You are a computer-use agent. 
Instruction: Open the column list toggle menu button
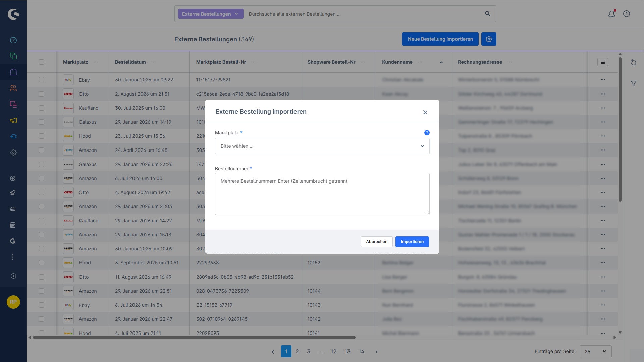(602, 62)
